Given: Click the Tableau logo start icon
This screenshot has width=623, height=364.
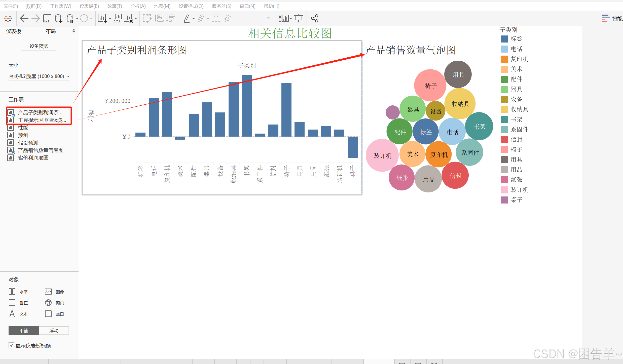Looking at the screenshot, I should (8, 18).
